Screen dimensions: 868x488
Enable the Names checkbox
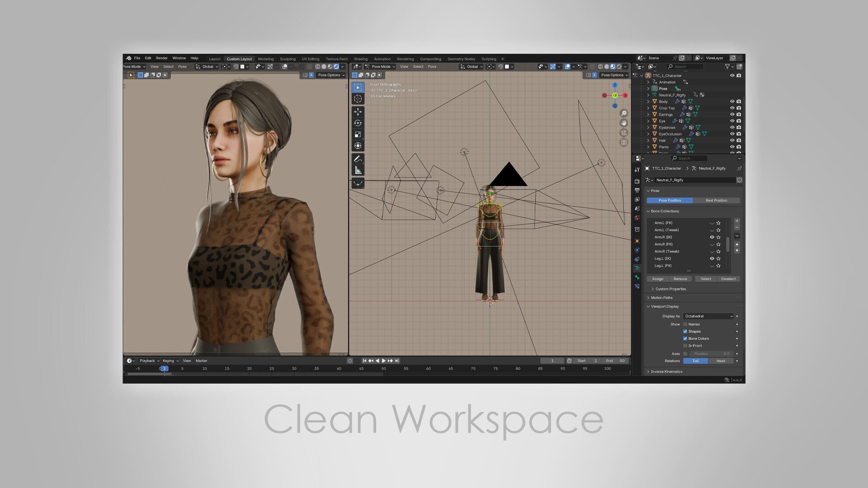point(685,324)
